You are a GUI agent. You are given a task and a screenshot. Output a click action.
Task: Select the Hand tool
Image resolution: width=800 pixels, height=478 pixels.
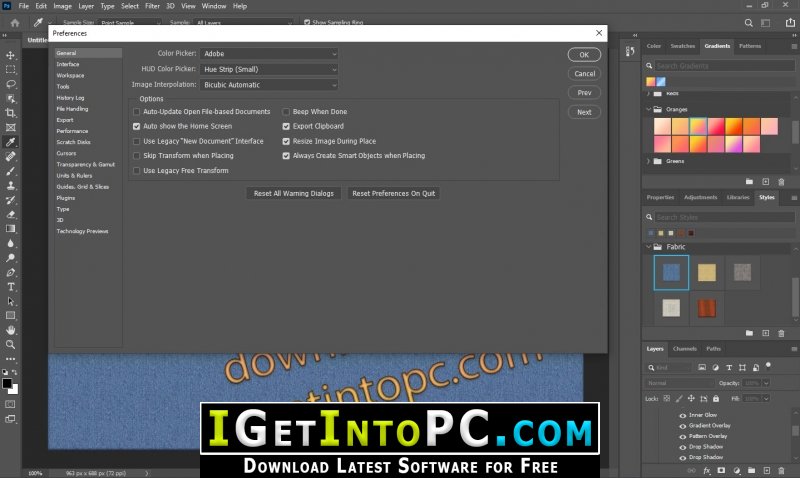10,330
